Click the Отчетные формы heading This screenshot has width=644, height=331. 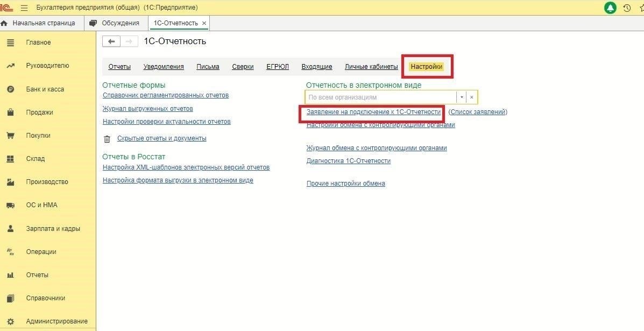(x=134, y=86)
